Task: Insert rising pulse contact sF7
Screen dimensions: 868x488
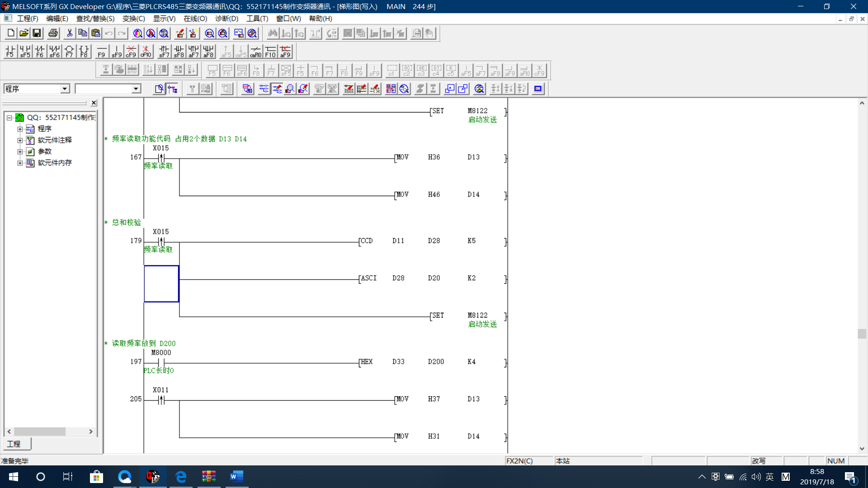Action: pyautogui.click(x=164, y=52)
